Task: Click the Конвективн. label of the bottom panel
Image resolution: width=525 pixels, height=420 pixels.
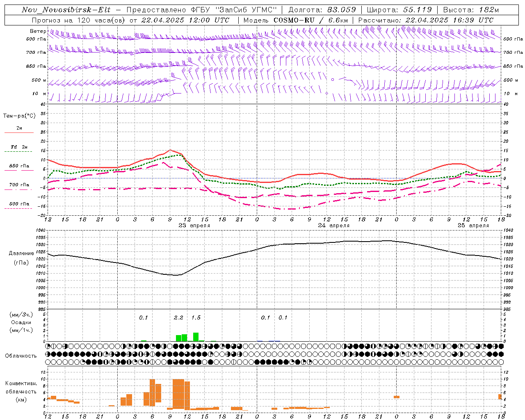Action: 21,383
